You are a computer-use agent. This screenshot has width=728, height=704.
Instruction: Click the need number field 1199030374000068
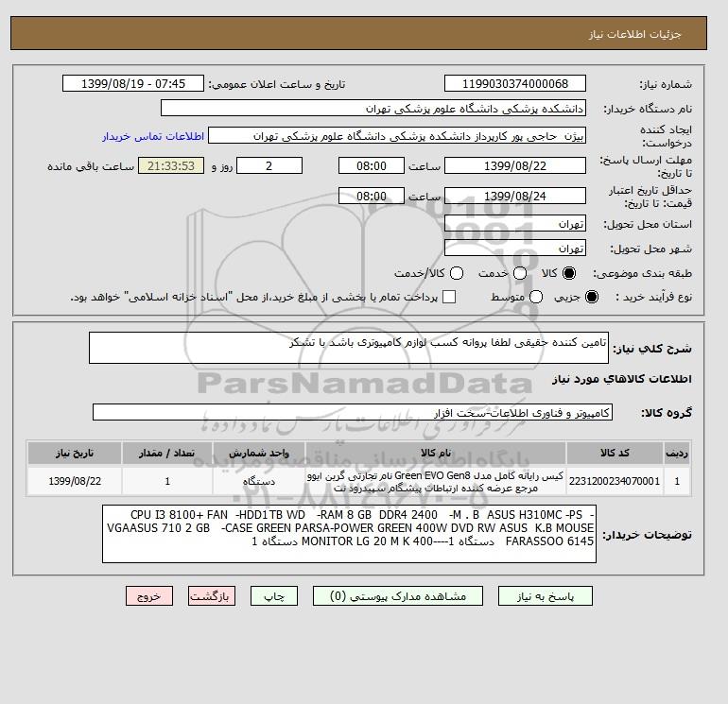click(x=515, y=83)
